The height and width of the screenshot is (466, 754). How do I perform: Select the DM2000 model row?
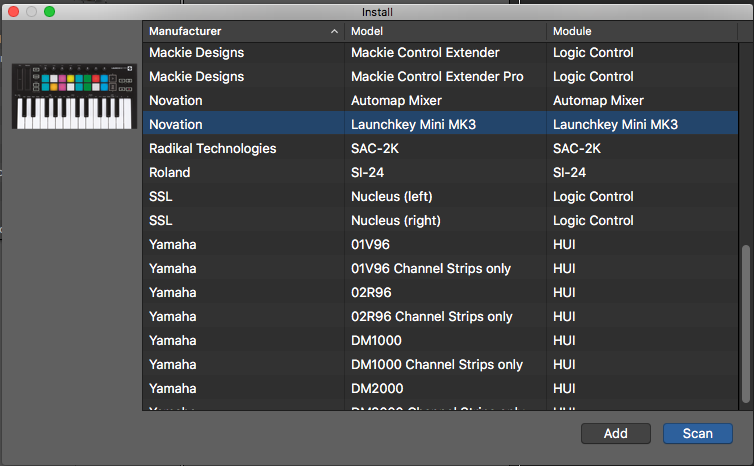[x=440, y=389]
